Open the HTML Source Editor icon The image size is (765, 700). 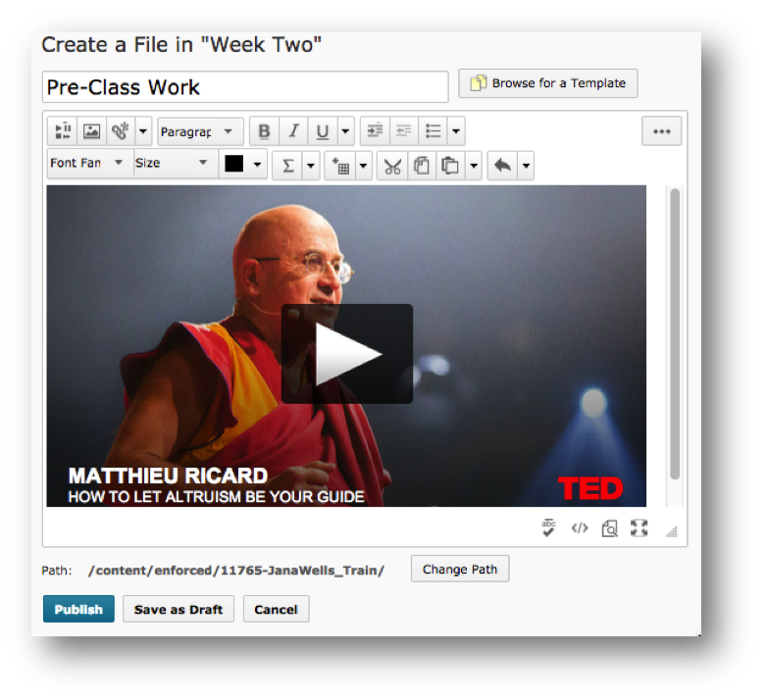pos(580,527)
